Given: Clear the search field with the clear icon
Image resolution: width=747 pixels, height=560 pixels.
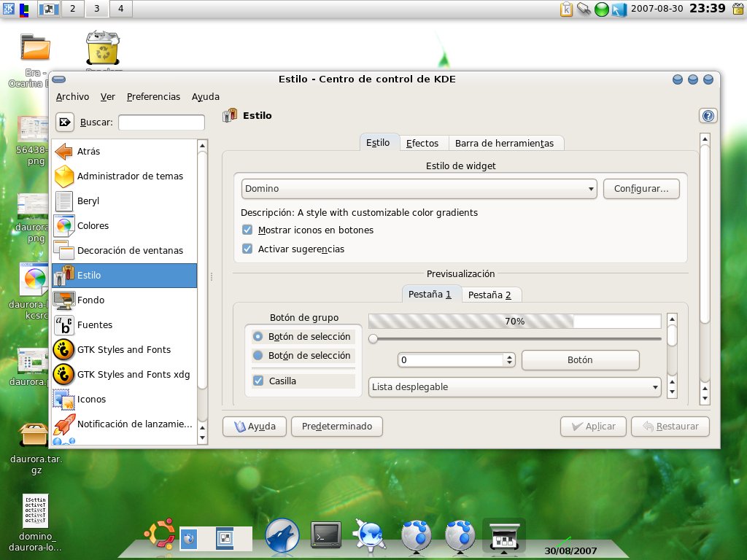Looking at the screenshot, I should [x=65, y=122].
